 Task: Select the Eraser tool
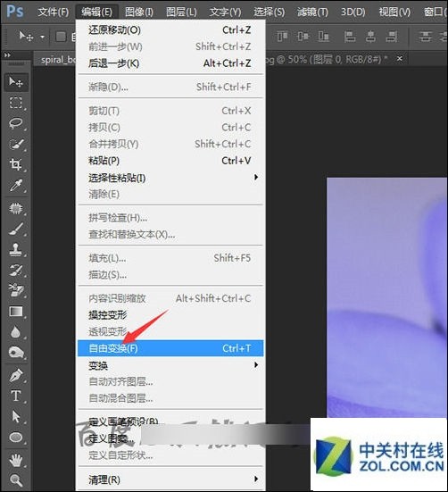pyautogui.click(x=16, y=290)
